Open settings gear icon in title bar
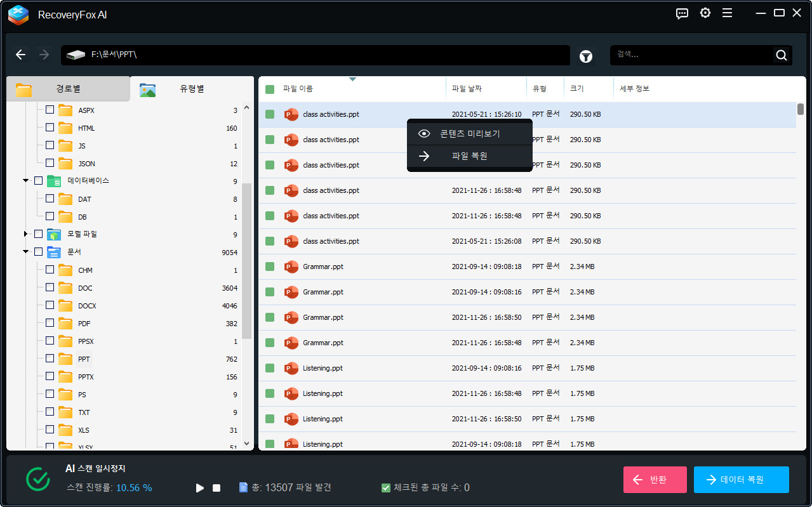Viewport: 812px width, 507px height. click(x=705, y=13)
